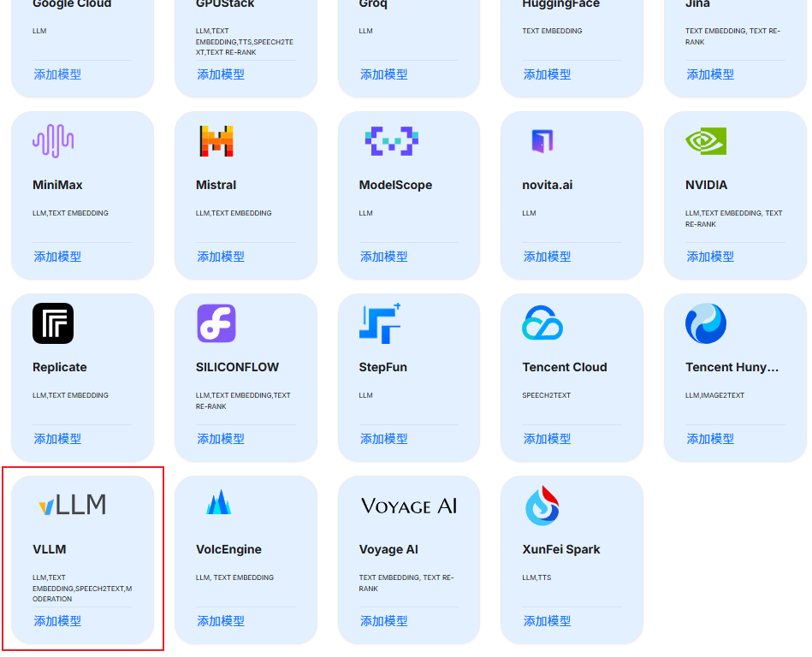Add model for HuggingFace

click(x=547, y=74)
